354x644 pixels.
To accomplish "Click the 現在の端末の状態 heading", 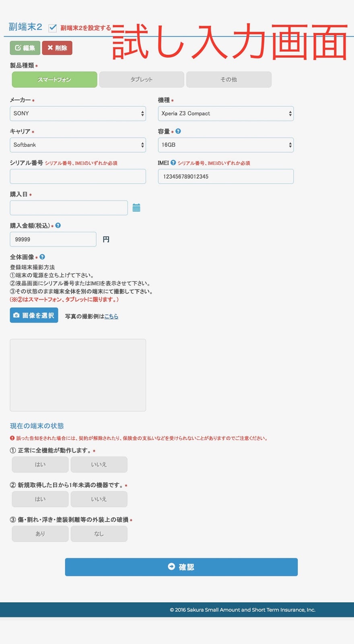I will [x=37, y=426].
